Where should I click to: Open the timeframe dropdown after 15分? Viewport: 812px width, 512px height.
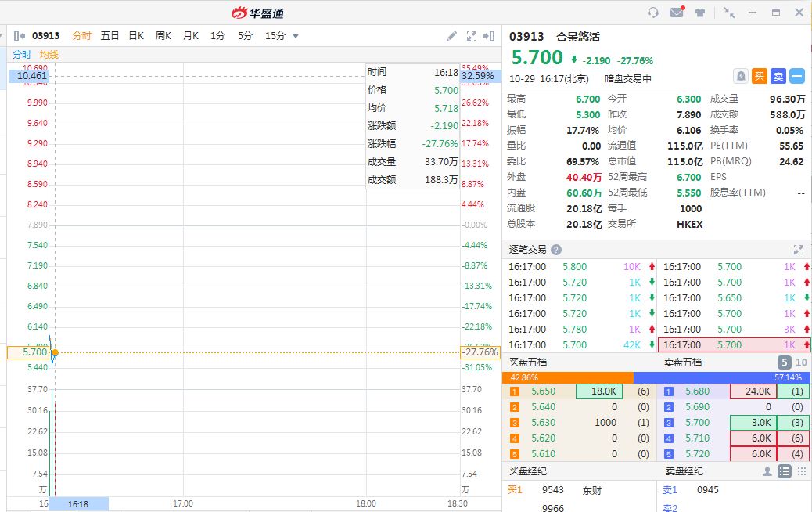coord(296,36)
